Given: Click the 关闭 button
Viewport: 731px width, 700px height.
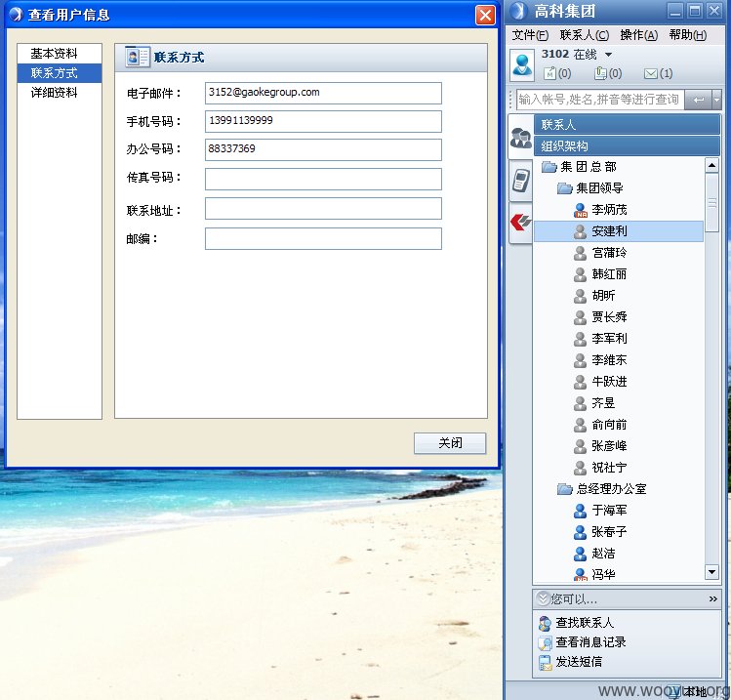Looking at the screenshot, I should [450, 443].
